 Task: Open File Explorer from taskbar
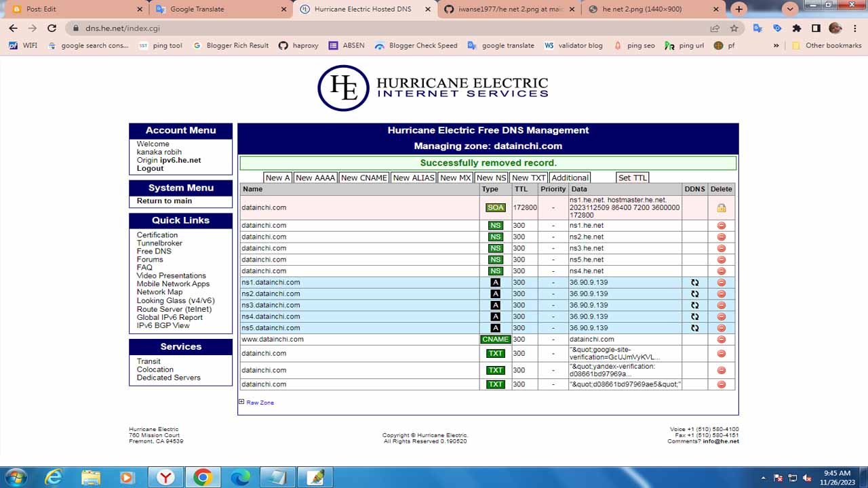[x=91, y=477]
